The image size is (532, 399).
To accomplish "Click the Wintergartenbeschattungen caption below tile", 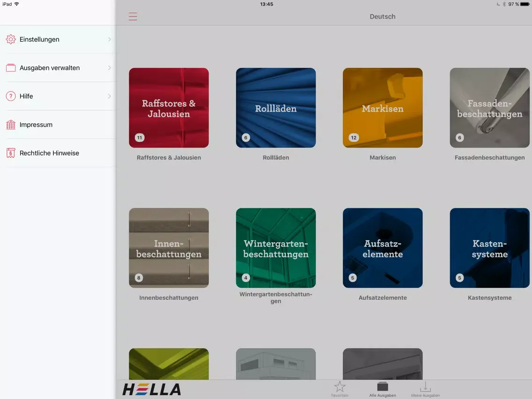I will tap(276, 297).
